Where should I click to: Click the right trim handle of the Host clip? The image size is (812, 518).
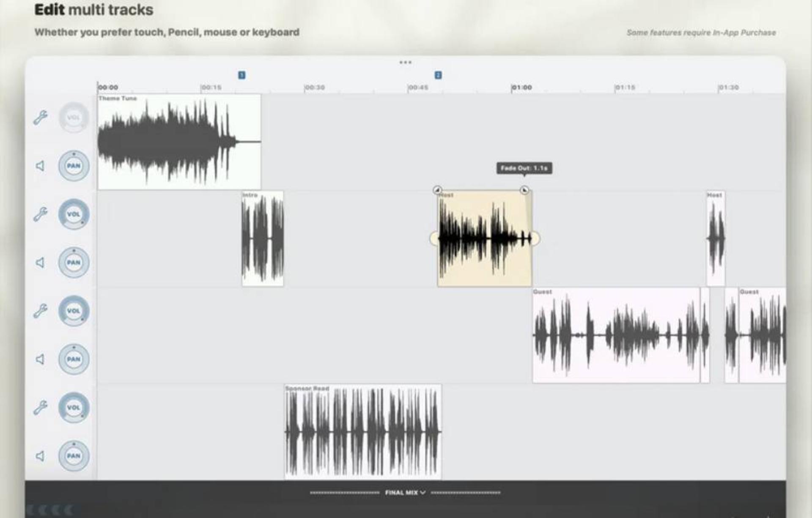pos(536,238)
